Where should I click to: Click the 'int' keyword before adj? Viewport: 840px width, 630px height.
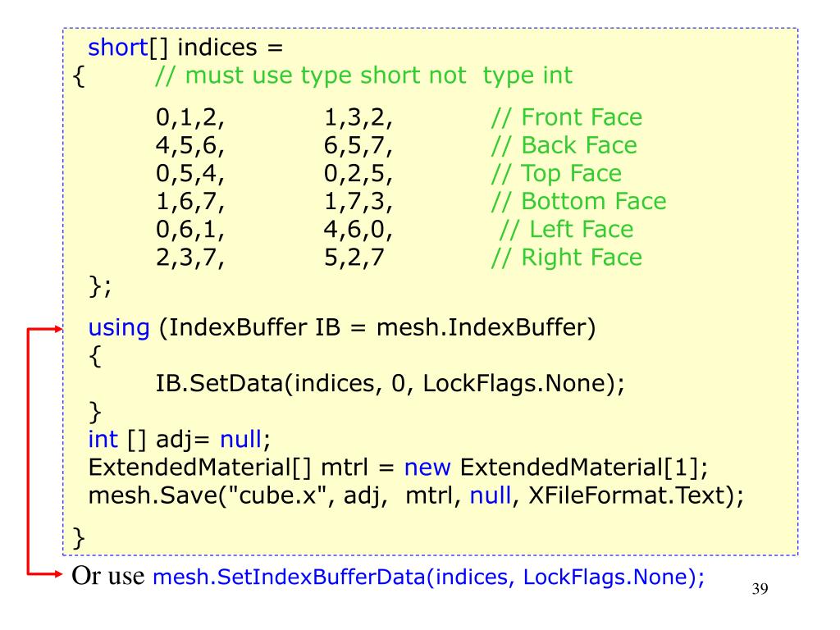click(103, 440)
